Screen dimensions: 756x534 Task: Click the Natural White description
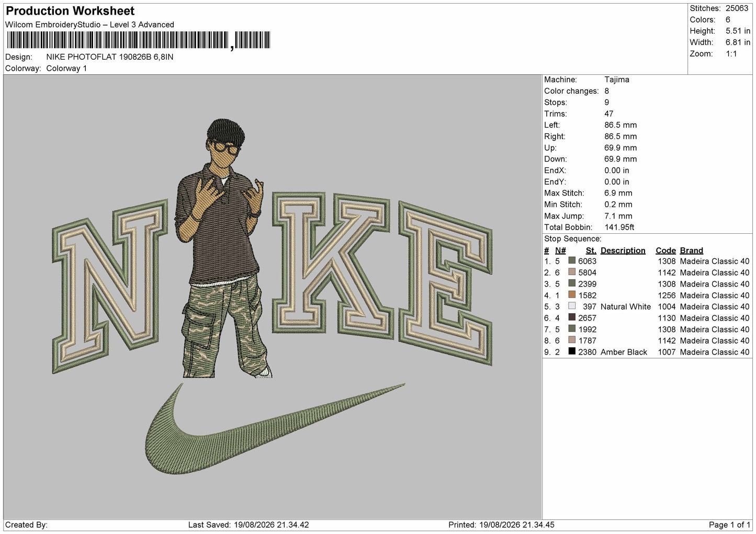point(626,307)
